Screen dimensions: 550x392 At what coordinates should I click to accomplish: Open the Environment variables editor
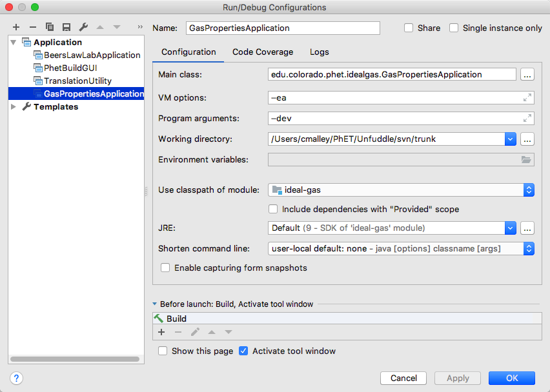click(x=526, y=159)
